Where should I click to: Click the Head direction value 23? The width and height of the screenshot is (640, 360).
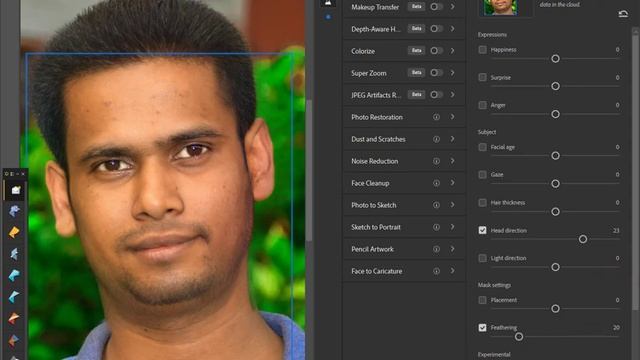(616, 231)
